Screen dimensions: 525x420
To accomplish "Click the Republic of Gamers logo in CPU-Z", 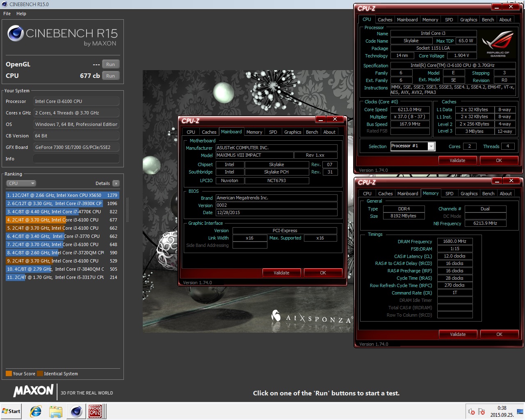I will click(x=498, y=43).
